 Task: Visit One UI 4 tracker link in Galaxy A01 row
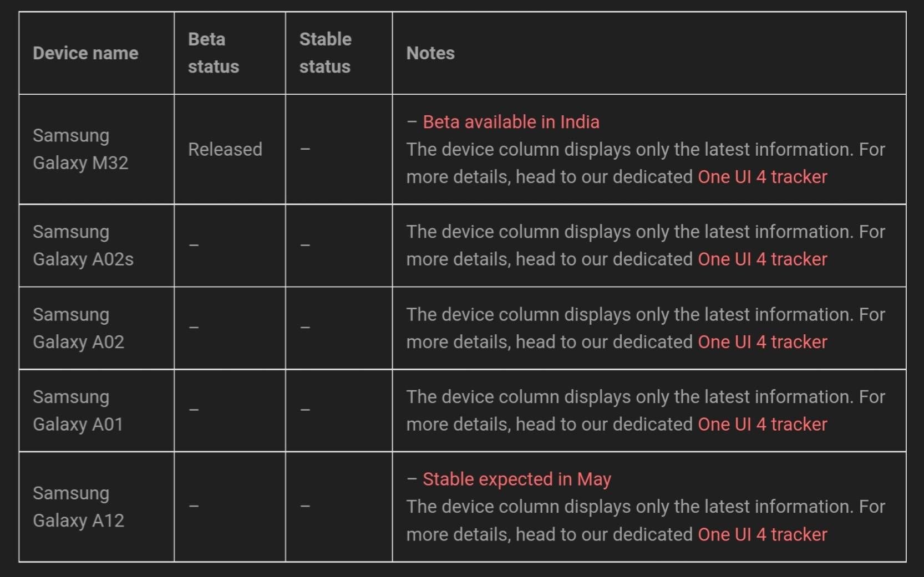click(762, 424)
